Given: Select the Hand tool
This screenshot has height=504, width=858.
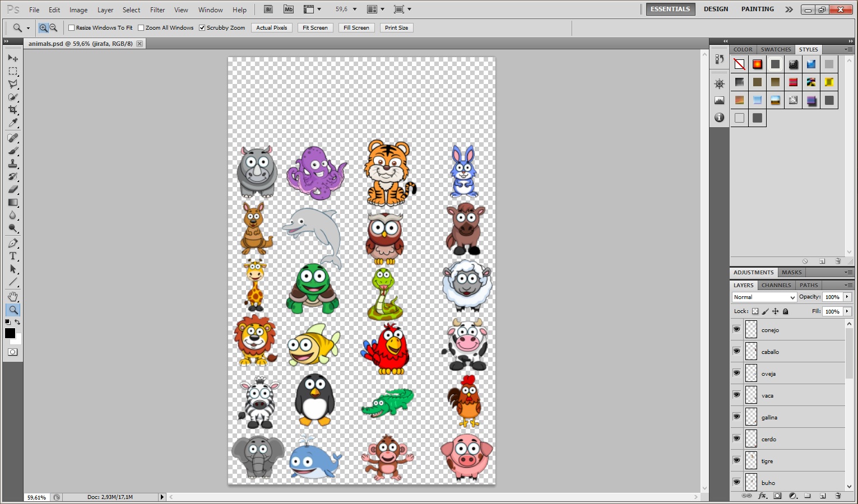Looking at the screenshot, I should (13, 297).
